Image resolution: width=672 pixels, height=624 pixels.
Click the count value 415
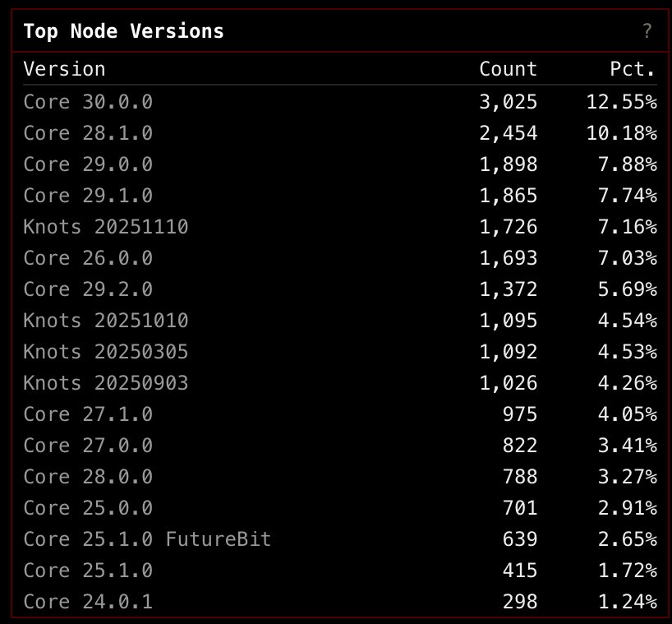[520, 571]
